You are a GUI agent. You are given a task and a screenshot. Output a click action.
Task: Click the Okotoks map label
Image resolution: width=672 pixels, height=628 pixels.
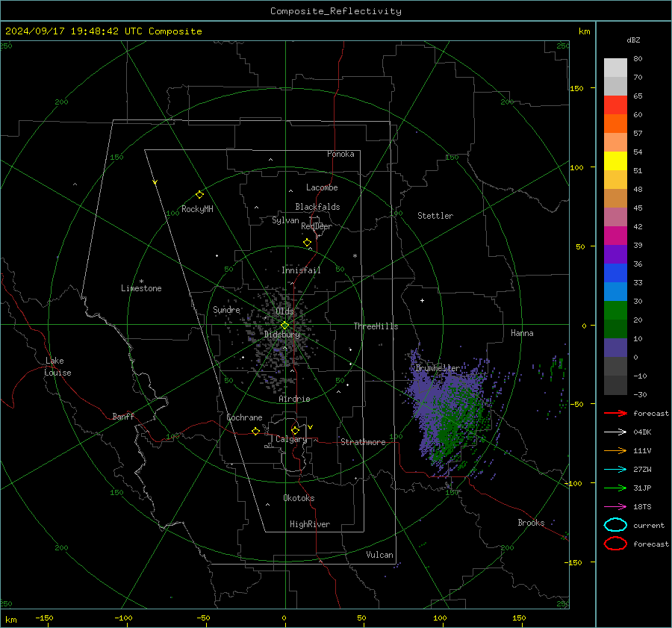coord(299,498)
